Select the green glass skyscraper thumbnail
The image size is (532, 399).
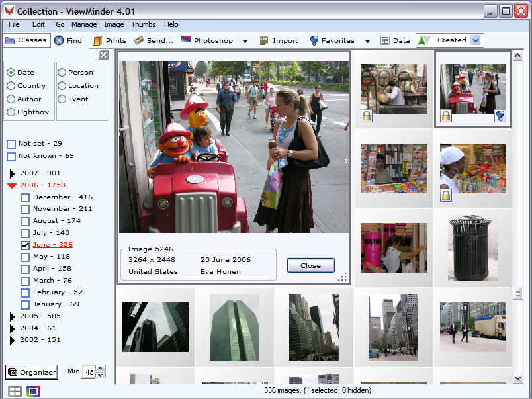coord(234,328)
